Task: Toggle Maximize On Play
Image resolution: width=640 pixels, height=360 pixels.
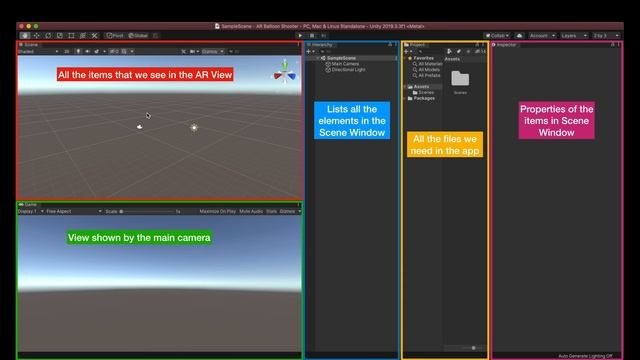Action: point(218,211)
